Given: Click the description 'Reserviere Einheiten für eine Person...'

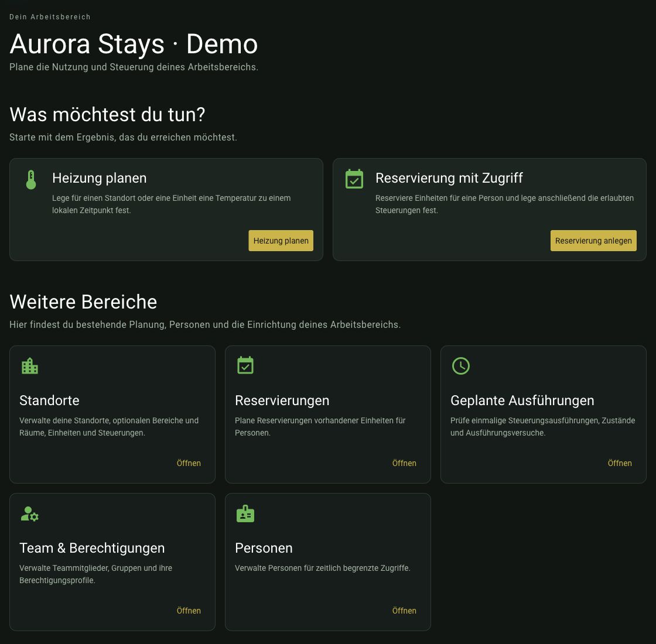Looking at the screenshot, I should (504, 204).
